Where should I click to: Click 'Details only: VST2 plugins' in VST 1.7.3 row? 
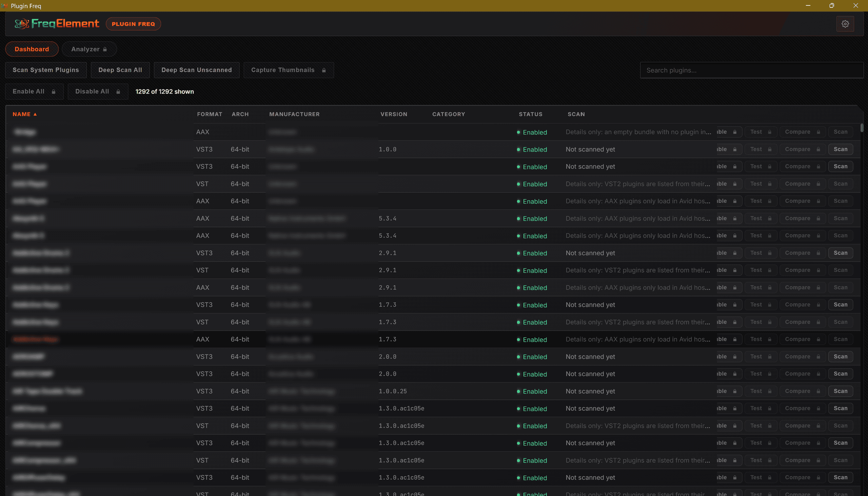pos(638,322)
